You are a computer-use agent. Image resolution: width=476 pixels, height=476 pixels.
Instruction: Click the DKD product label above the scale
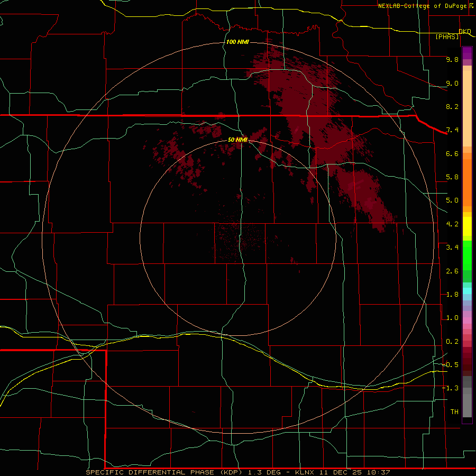pyautogui.click(x=464, y=31)
